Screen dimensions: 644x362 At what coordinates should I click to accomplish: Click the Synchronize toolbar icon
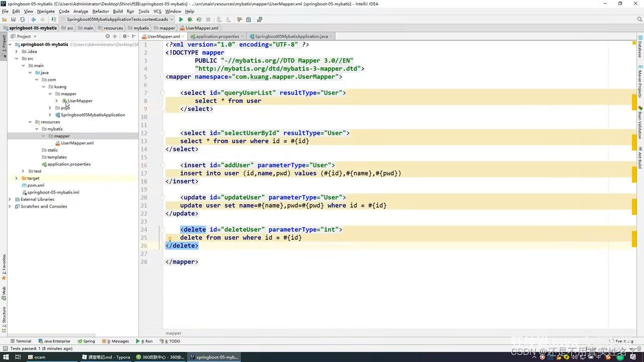pos(22,20)
